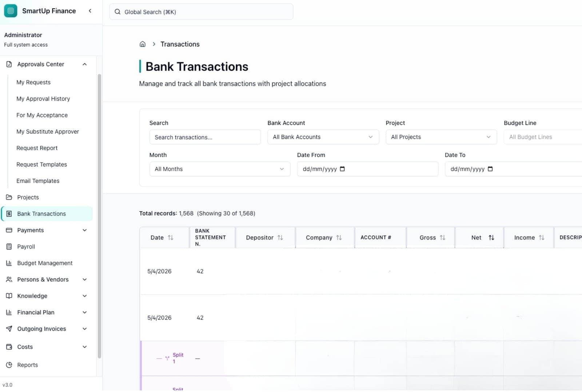The image size is (582, 392).
Task: Open the Date From calendar picker icon
Action: tap(342, 169)
